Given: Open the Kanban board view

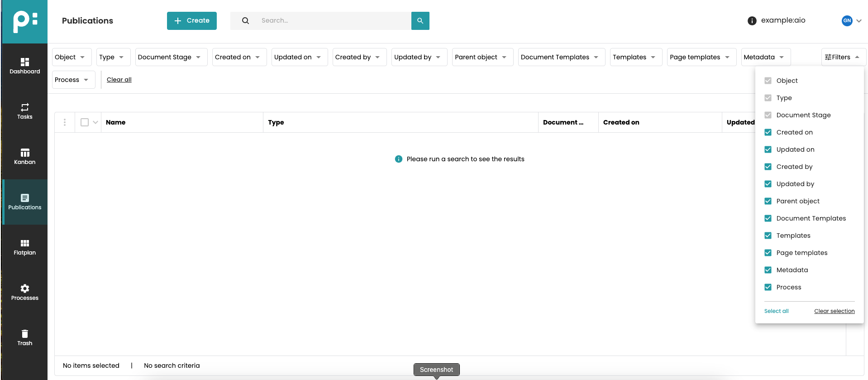Looking at the screenshot, I should pos(24,156).
